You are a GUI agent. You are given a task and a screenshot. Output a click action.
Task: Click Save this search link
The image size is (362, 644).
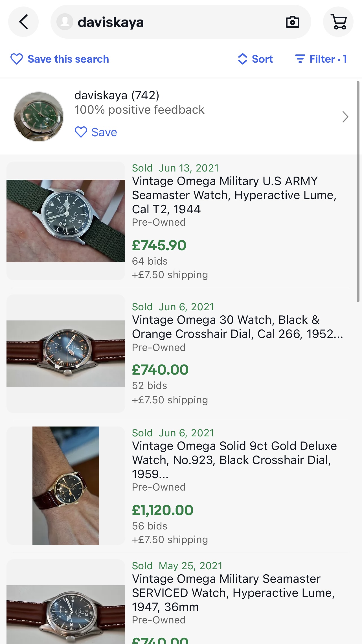(68, 59)
